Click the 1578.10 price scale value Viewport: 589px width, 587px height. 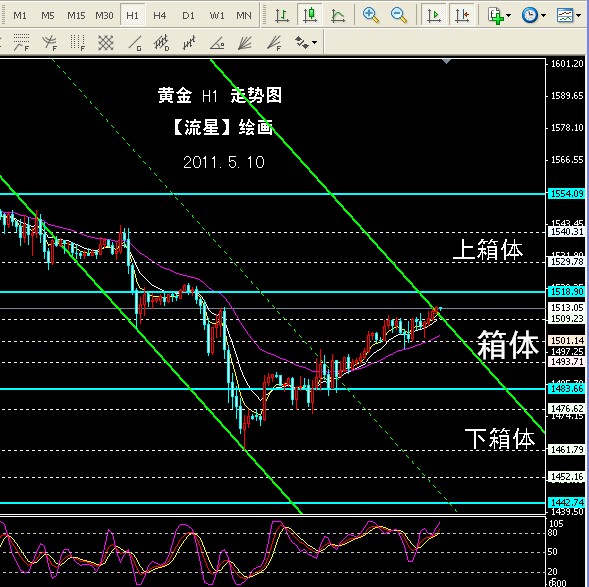click(567, 128)
